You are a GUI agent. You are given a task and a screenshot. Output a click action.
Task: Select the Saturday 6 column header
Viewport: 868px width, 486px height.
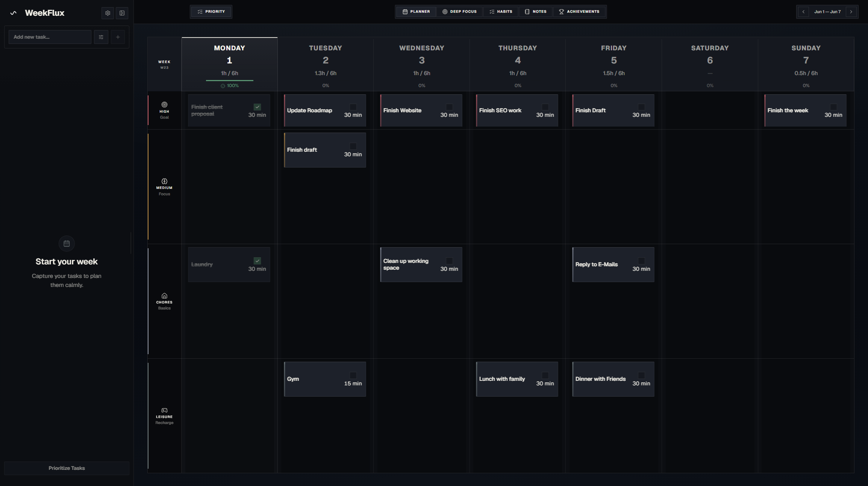[710, 64]
